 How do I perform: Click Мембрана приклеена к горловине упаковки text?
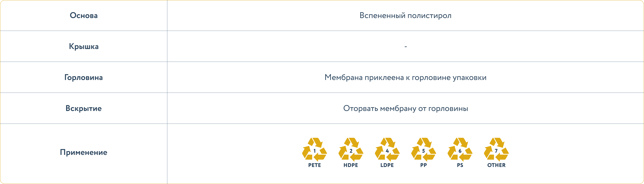405,78
